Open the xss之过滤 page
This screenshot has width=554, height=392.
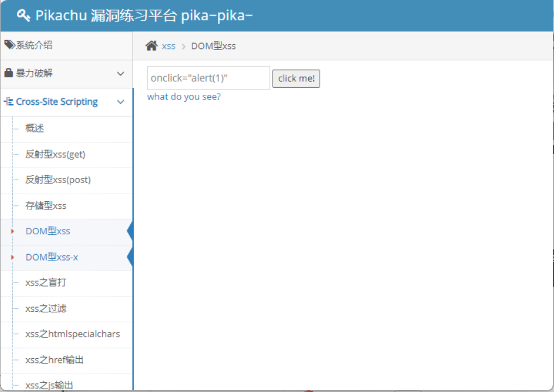pyautogui.click(x=45, y=308)
